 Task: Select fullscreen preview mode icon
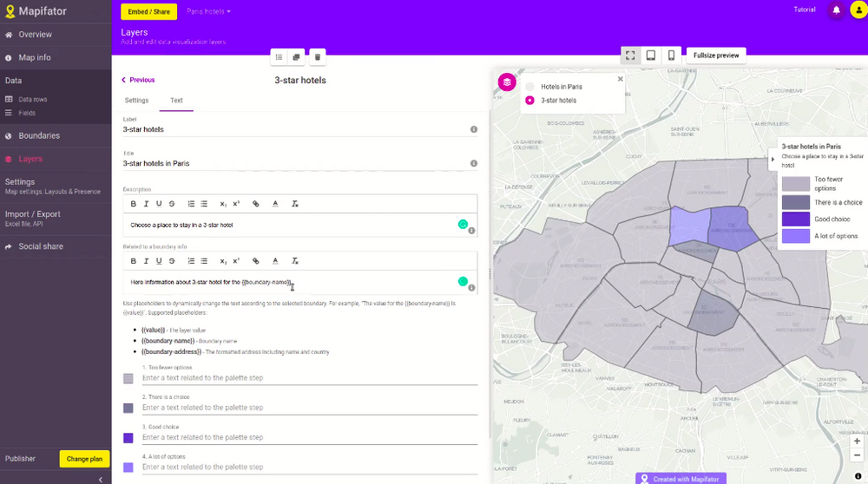tap(630, 56)
